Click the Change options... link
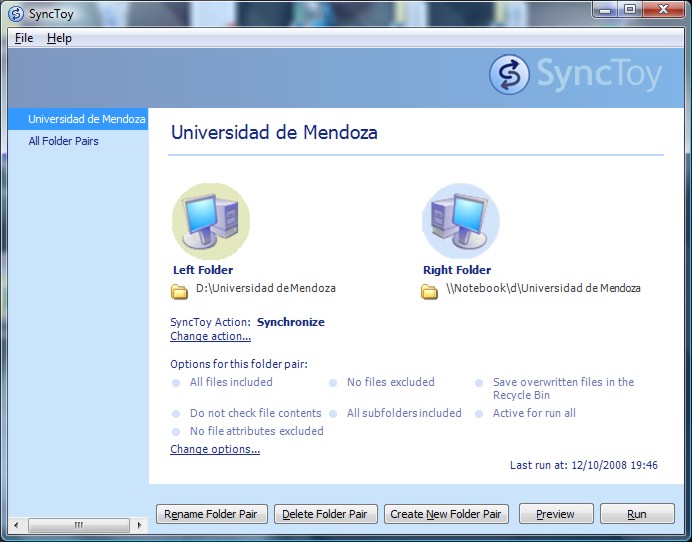The width and height of the screenshot is (692, 542). (x=215, y=449)
